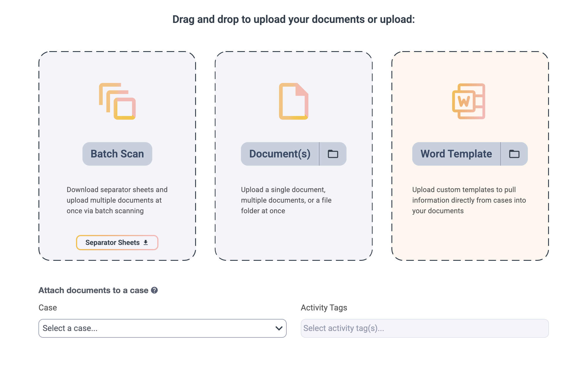Open folder picker beside Document(s) button
Viewport: 588px width, 368px height.
(333, 154)
